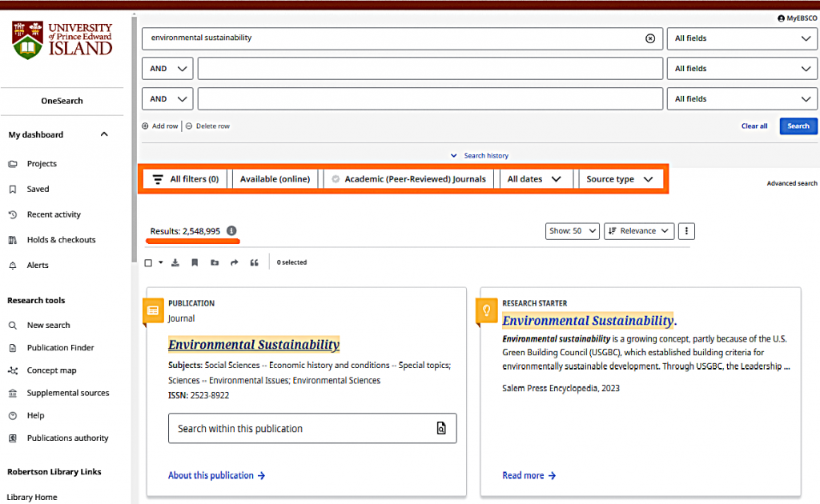Screen dimensions: 820x504
Task: Click the main search box with query
Action: [402, 38]
